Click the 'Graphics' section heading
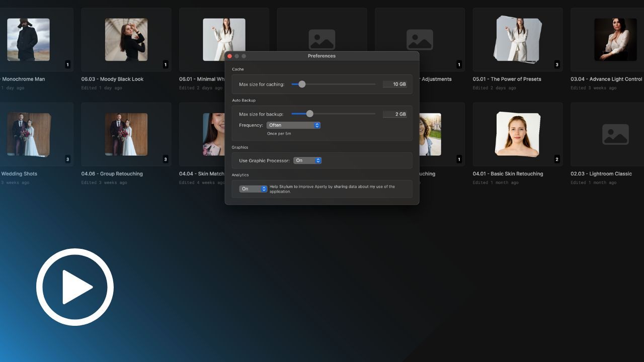 [240, 147]
